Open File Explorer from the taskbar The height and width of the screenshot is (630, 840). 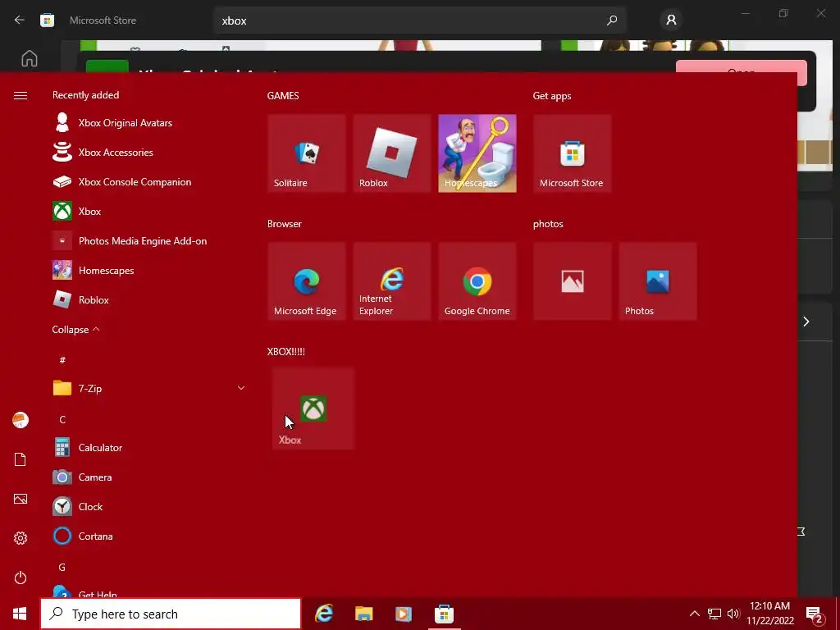pyautogui.click(x=363, y=614)
